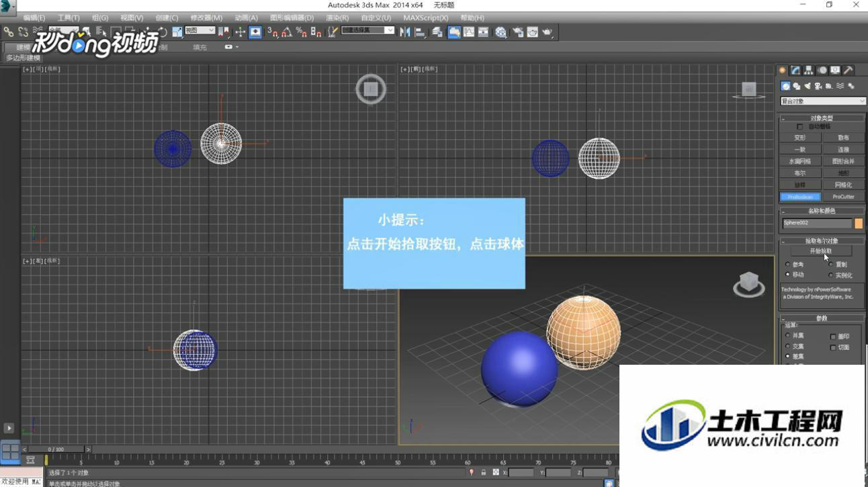Open the 工具(T) menu
868x487 pixels.
(x=69, y=17)
